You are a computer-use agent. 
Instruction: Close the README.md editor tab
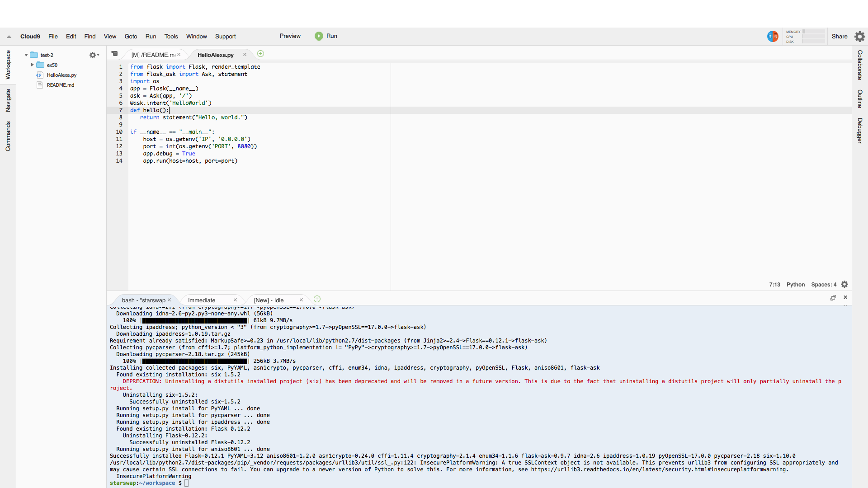(x=179, y=55)
